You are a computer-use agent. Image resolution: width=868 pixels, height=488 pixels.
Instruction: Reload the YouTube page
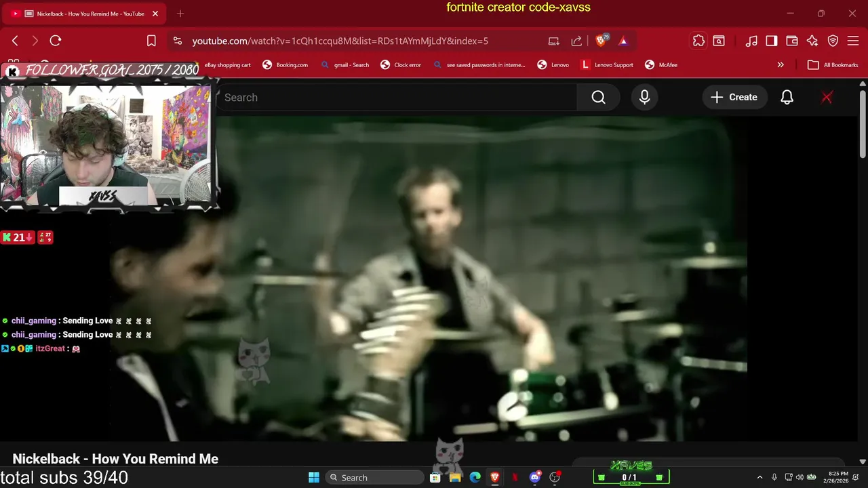pyautogui.click(x=56, y=41)
